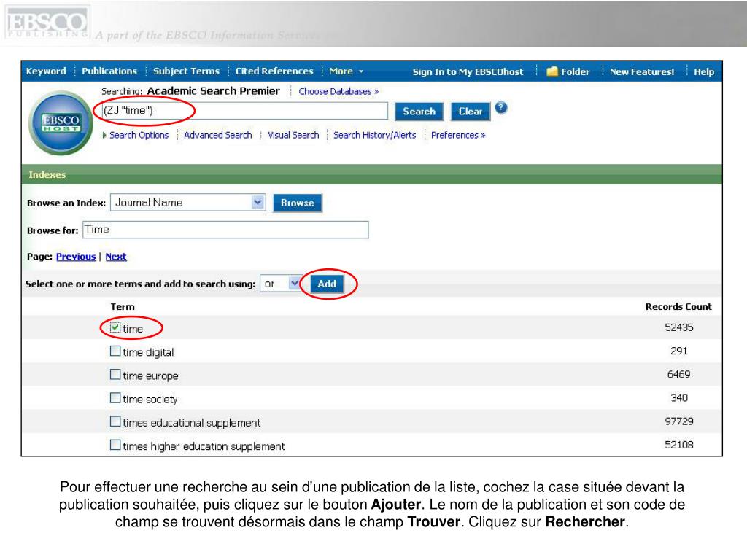Screen dimensions: 747x560
Task: Open the Publications tab
Action: click(x=109, y=71)
